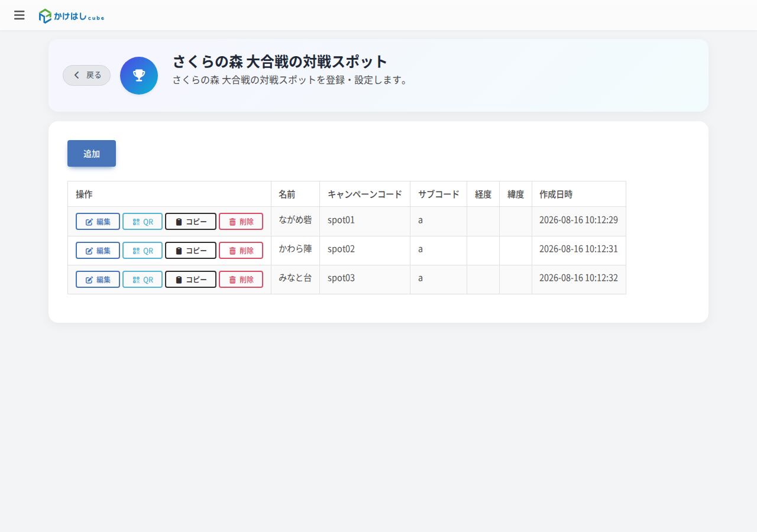Show QR code for みなと台
This screenshot has width=757, height=532.
click(143, 280)
